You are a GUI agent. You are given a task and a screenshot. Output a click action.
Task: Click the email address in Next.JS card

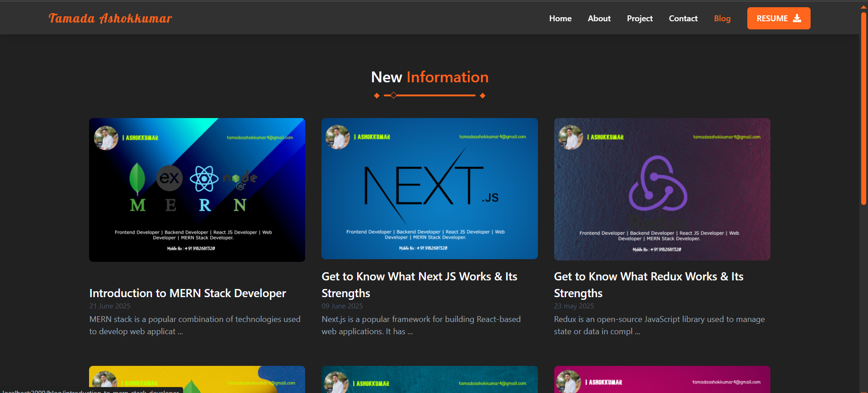(x=492, y=137)
